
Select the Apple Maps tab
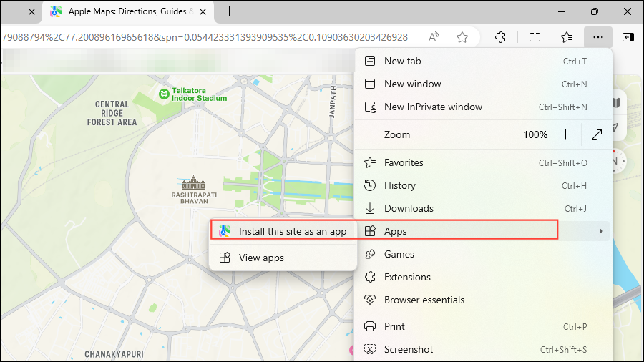128,11
